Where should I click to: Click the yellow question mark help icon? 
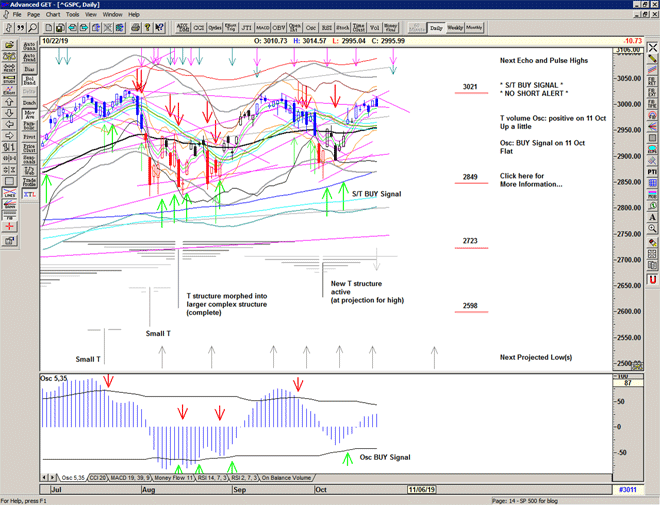[x=147, y=28]
